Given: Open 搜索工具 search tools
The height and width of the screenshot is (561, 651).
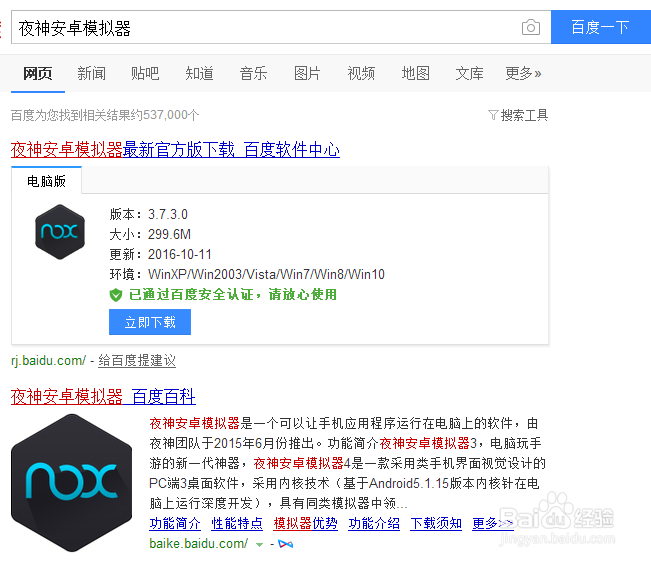Looking at the screenshot, I should 524,115.
